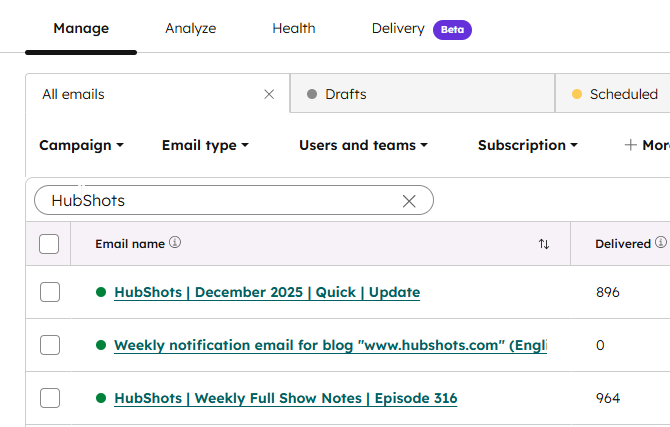Image resolution: width=670 pixels, height=427 pixels.
Task: Click the Delivered column info icon
Action: (x=660, y=243)
